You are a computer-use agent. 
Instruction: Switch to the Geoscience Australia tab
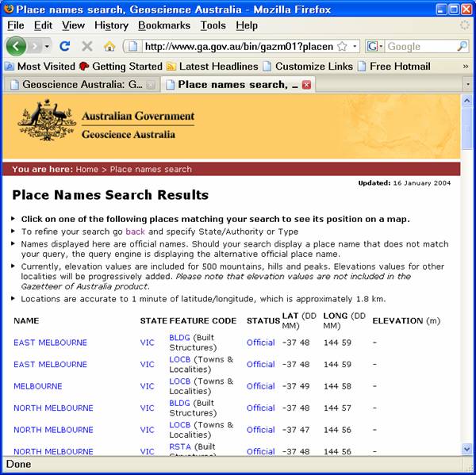[79, 84]
